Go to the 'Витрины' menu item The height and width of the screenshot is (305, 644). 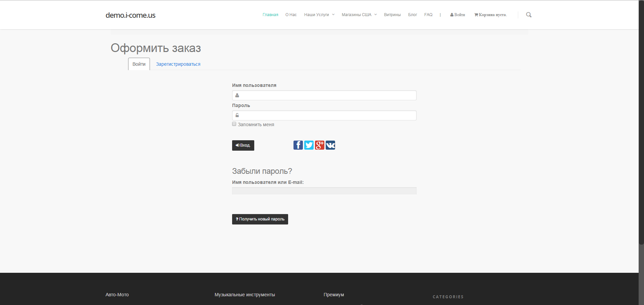[x=392, y=15]
